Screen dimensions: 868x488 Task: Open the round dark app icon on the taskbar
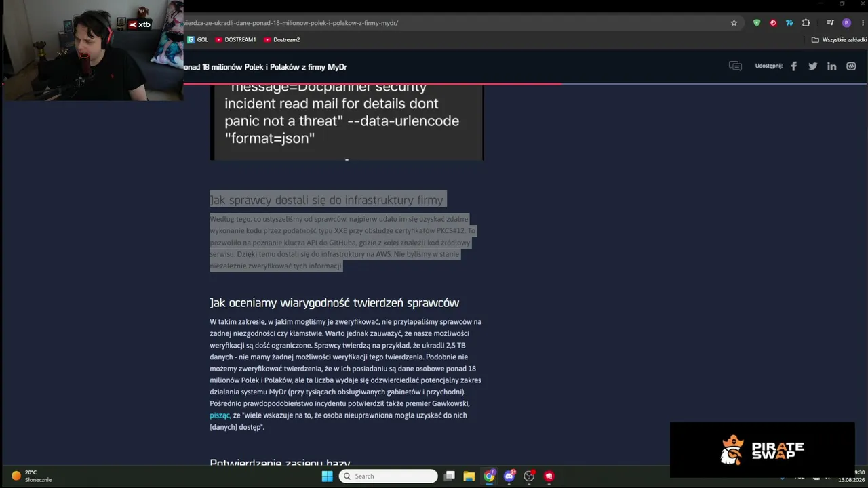529,476
